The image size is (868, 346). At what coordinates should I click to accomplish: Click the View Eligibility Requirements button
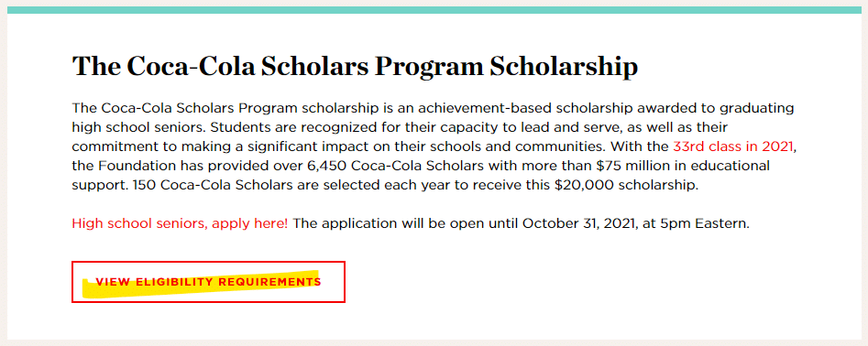pos(208,282)
